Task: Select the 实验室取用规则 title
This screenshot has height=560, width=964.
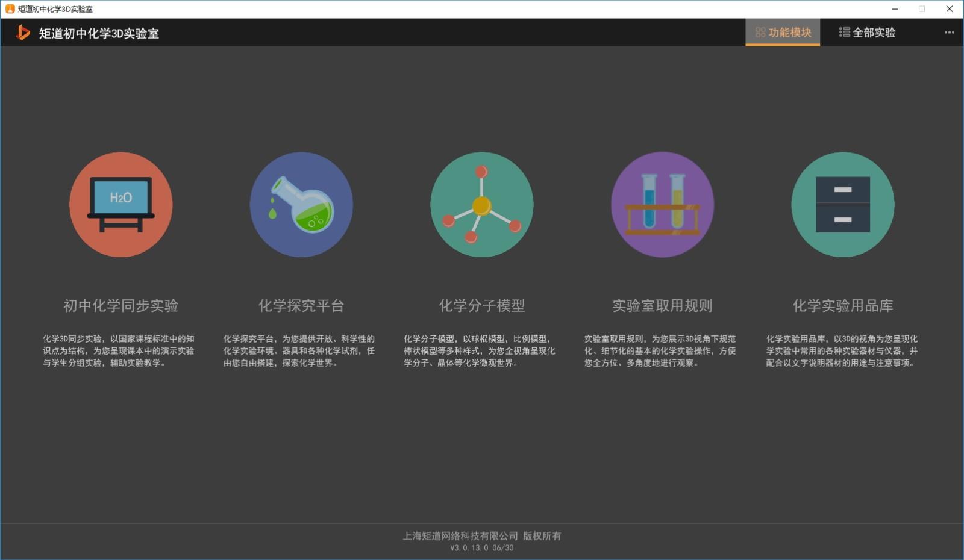Action: pos(662,306)
